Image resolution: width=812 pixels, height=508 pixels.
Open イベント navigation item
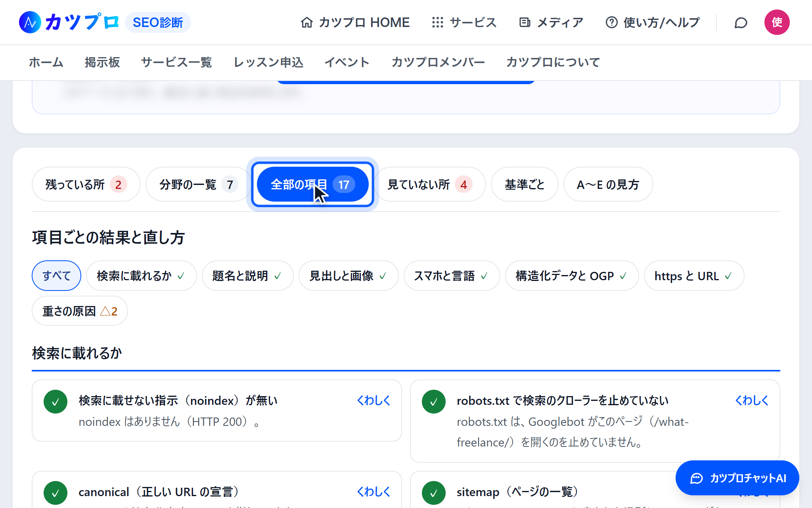347,62
